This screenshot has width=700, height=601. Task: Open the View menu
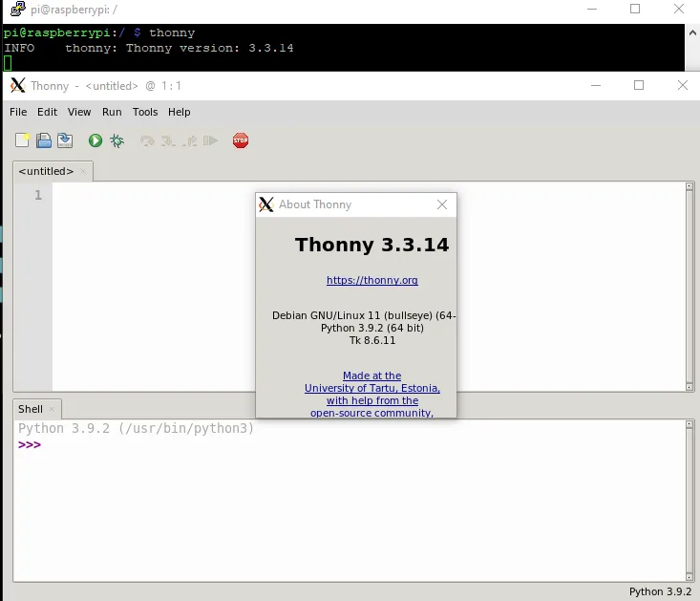pyautogui.click(x=79, y=112)
